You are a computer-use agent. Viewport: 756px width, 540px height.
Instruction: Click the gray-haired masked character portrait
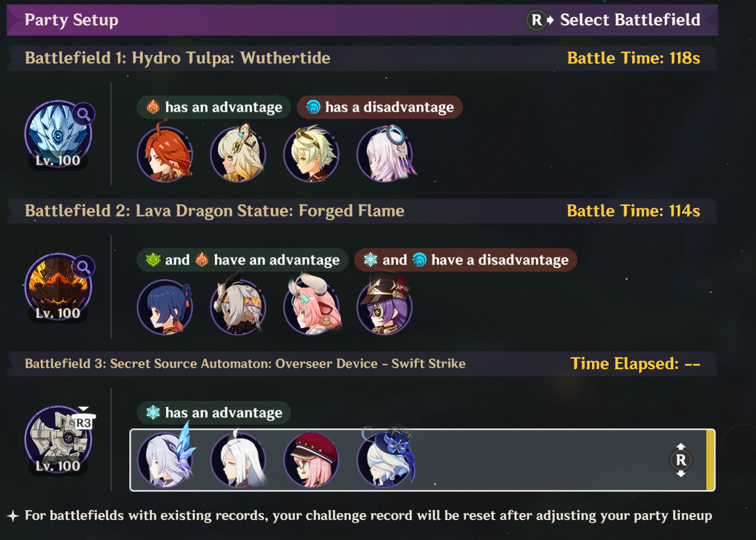pyautogui.click(x=238, y=307)
